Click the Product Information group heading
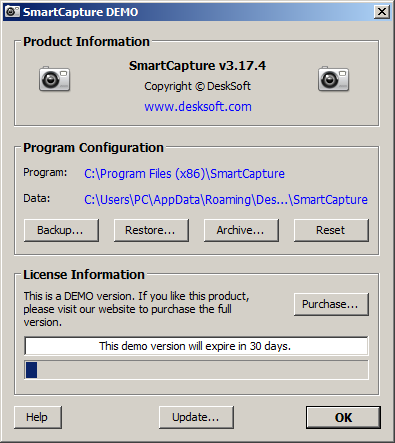The width and height of the screenshot is (395, 443). point(86,42)
